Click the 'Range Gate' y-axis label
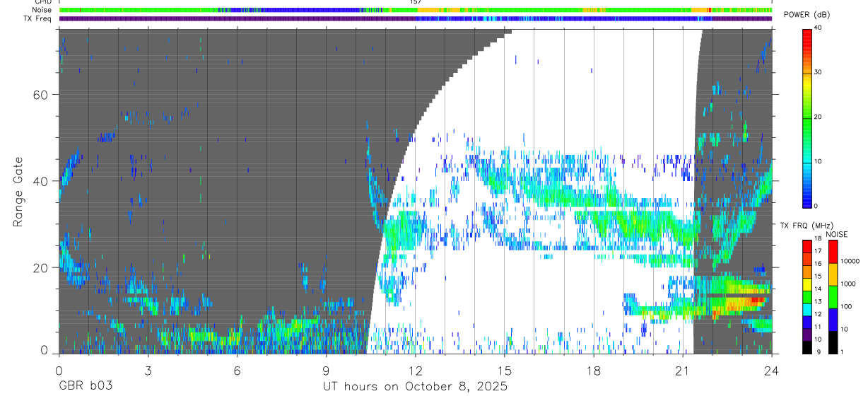This screenshot has height=401, width=868. 18,192
